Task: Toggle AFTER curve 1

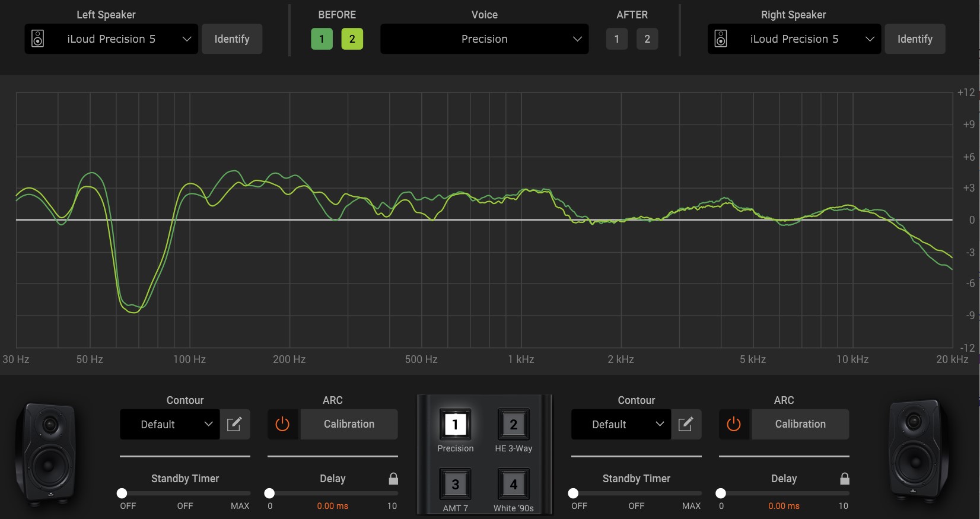Action: tap(617, 39)
